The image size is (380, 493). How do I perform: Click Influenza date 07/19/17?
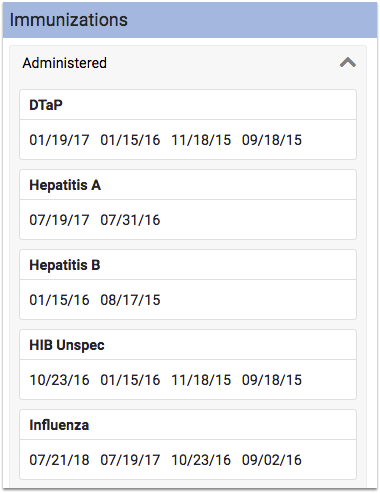click(130, 460)
